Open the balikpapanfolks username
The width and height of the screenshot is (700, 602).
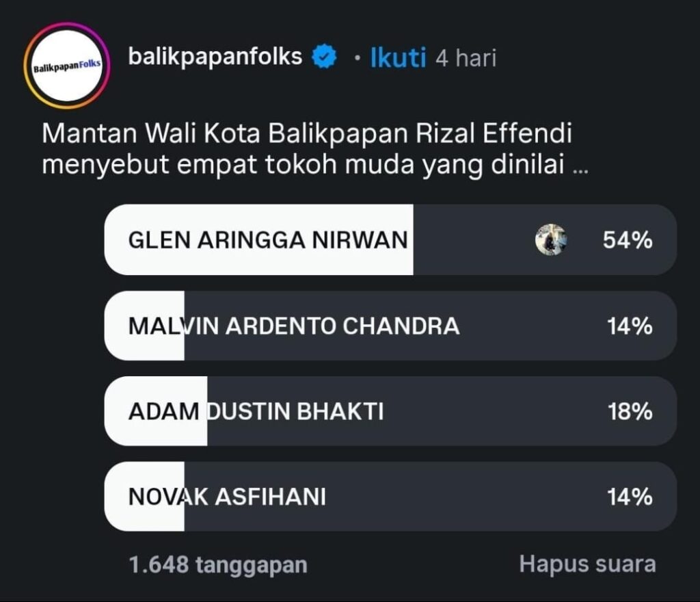coord(215,57)
